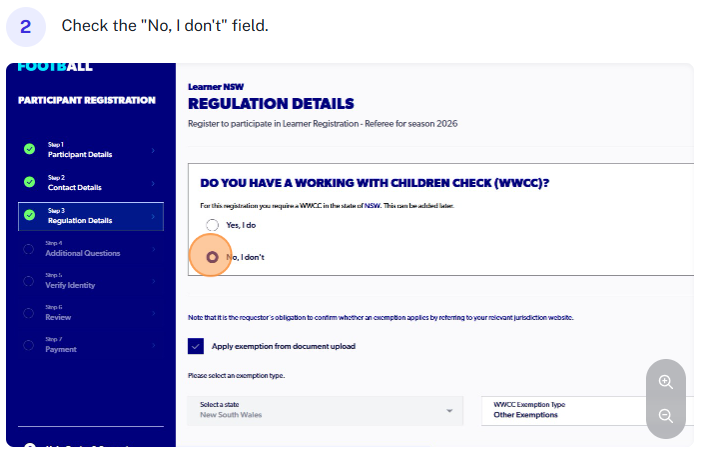Click the step number 2 badge
This screenshot has height=455, width=704.
click(25, 25)
